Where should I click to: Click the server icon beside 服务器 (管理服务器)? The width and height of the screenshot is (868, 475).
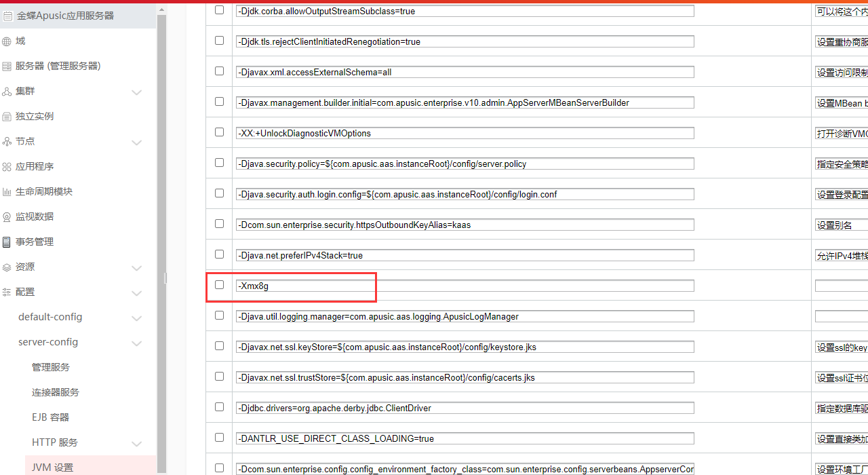pyautogui.click(x=7, y=66)
